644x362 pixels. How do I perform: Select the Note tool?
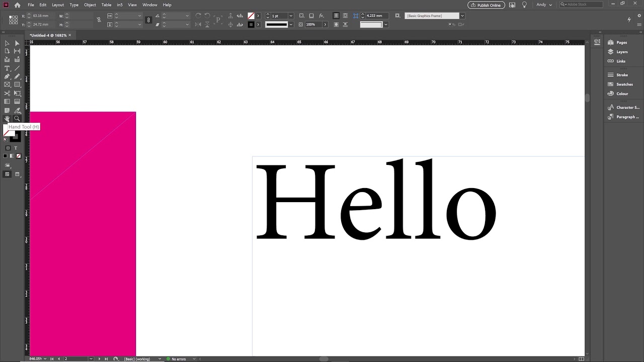7,111
